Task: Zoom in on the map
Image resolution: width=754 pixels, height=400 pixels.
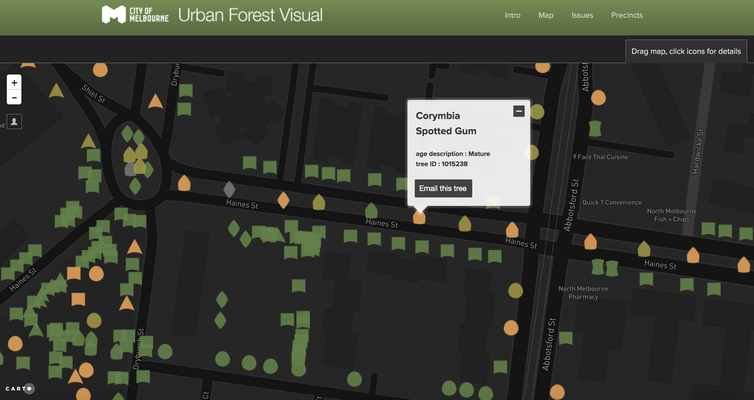Action: tap(14, 83)
